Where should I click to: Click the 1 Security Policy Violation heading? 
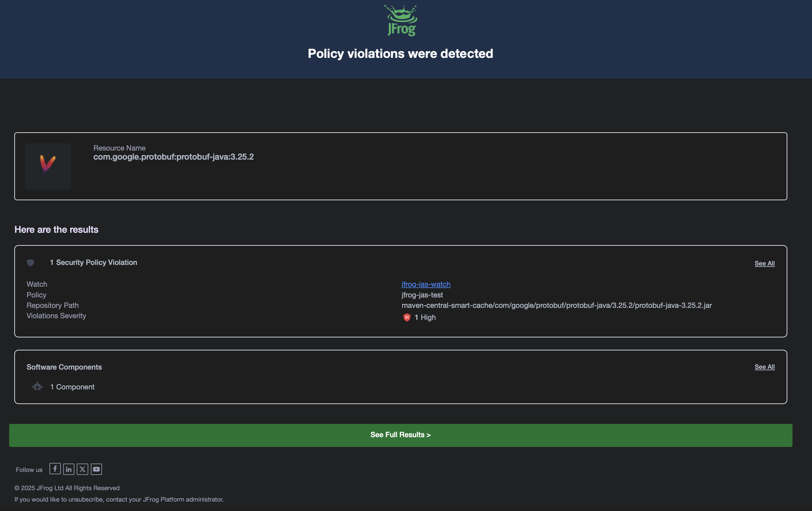(x=93, y=262)
